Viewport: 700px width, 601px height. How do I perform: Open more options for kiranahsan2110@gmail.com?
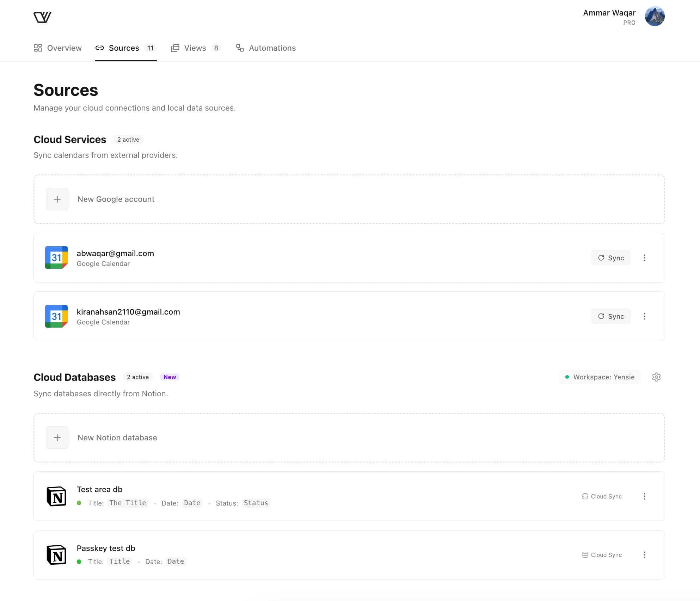644,316
